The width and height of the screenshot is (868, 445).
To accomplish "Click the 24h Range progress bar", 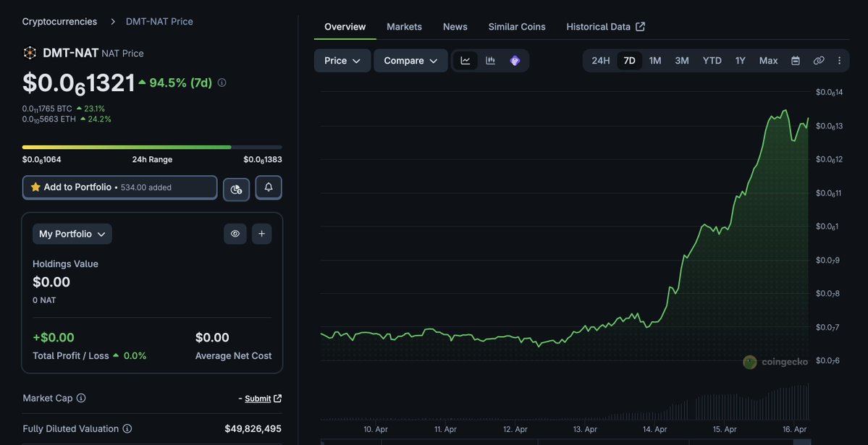I will click(152, 147).
